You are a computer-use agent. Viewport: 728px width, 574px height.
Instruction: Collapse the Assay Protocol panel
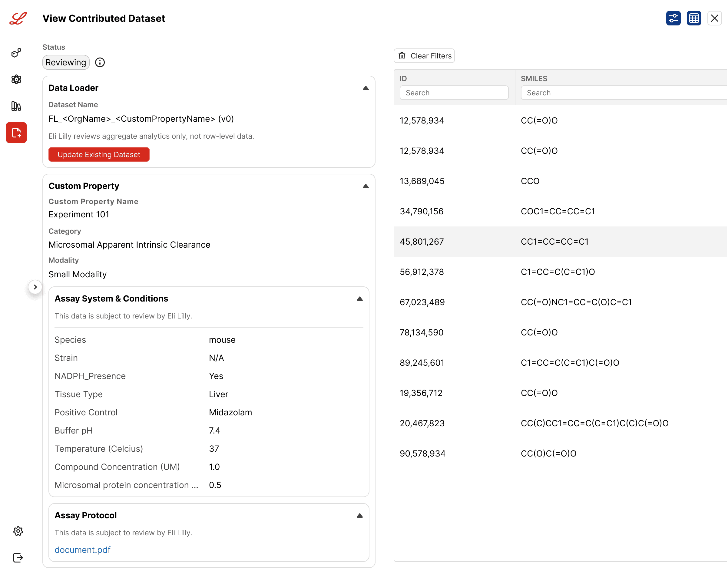point(360,516)
